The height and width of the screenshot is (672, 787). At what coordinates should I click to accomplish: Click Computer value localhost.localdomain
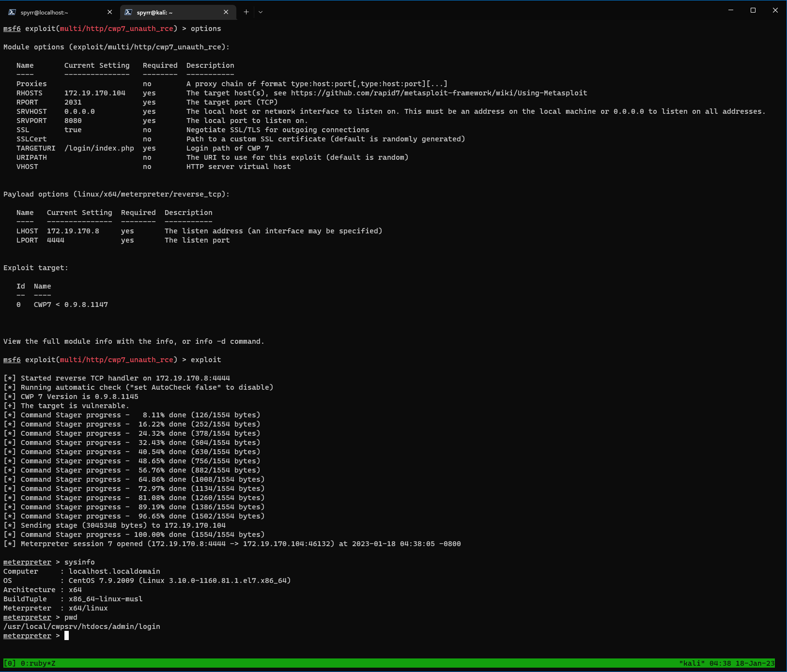(x=114, y=571)
